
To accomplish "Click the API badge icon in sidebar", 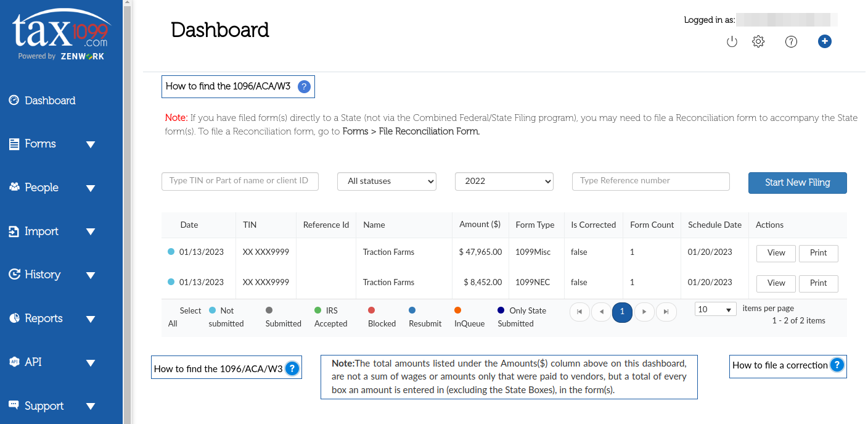I will click(14, 362).
